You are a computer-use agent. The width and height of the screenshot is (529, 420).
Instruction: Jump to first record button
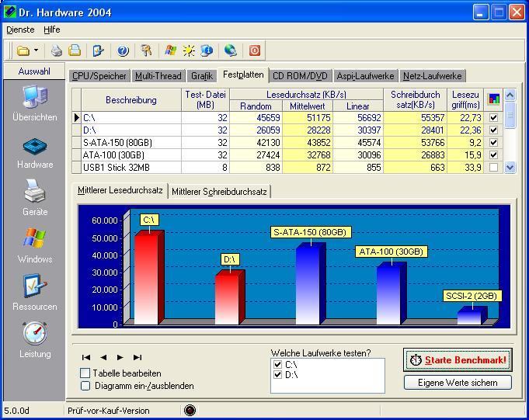(x=86, y=357)
